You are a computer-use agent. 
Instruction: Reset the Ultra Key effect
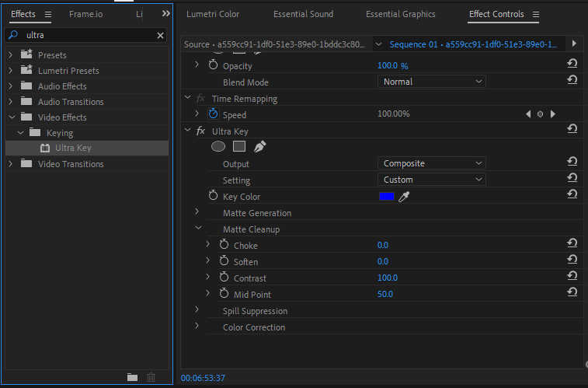[572, 129]
